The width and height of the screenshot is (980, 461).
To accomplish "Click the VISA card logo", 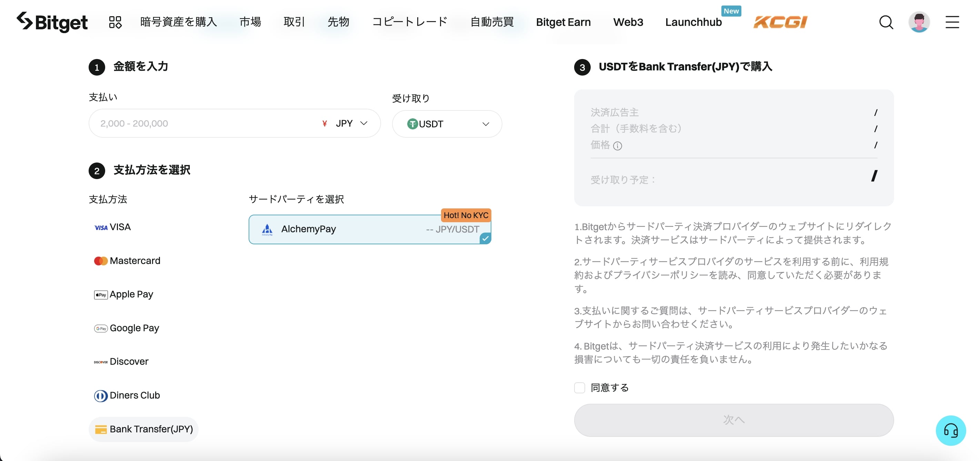I will coord(101,228).
